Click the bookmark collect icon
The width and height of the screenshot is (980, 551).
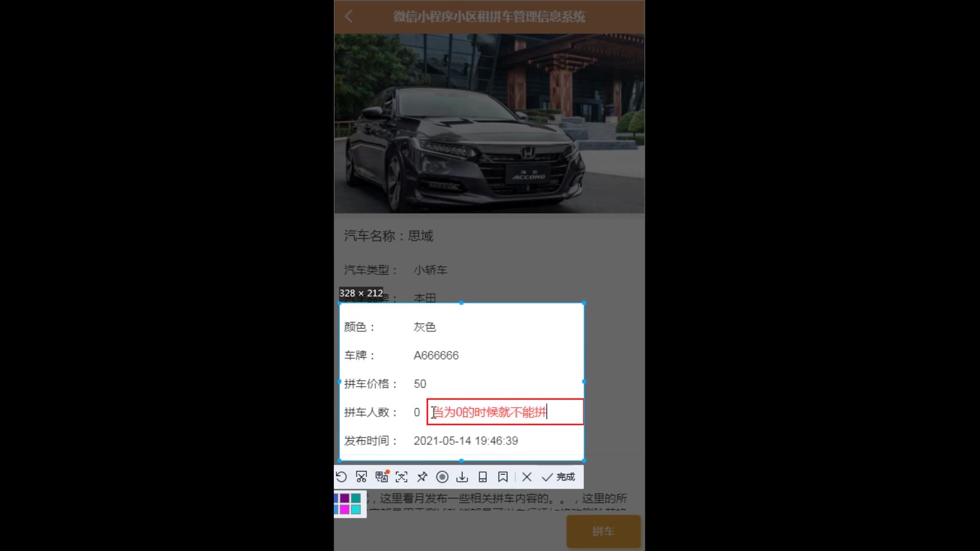click(x=503, y=477)
